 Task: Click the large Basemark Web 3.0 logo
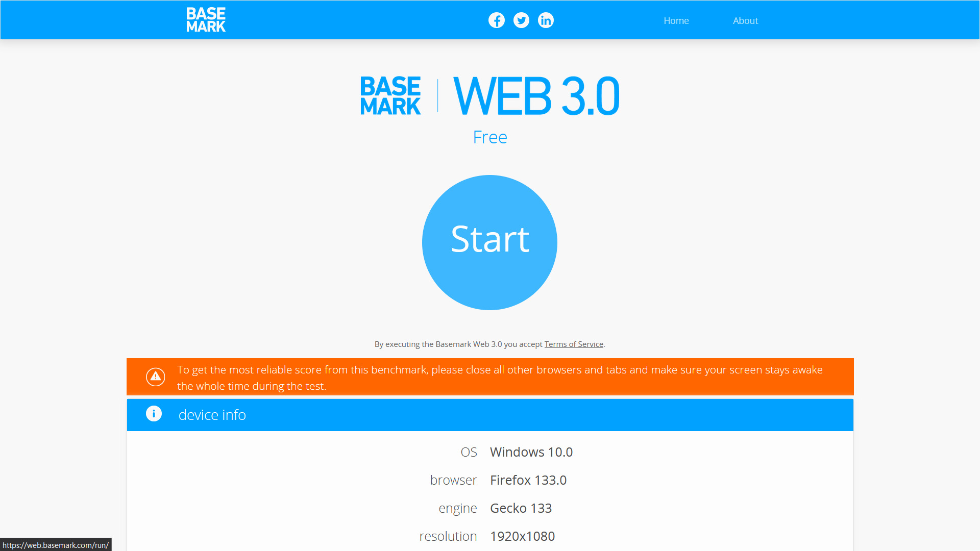click(x=489, y=96)
